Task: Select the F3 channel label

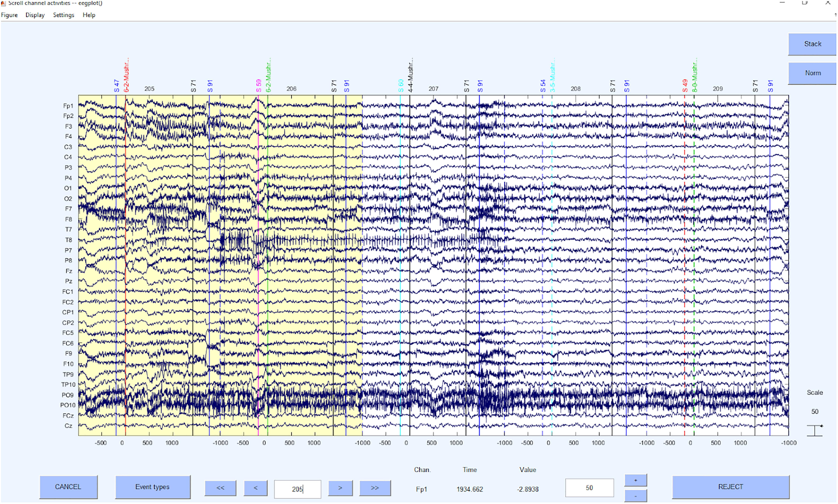Action: pos(69,126)
